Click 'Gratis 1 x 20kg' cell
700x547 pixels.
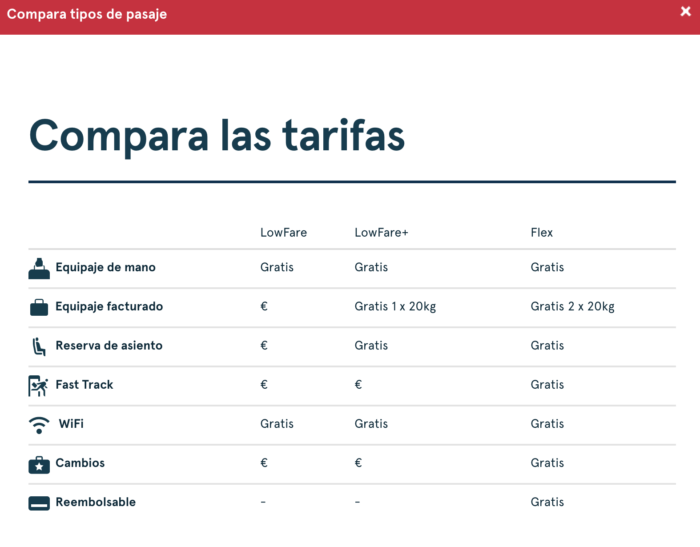pyautogui.click(x=395, y=307)
